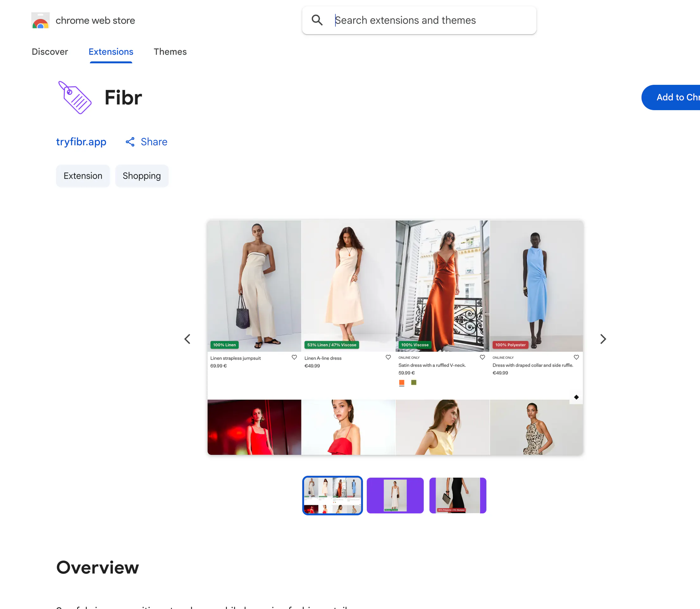This screenshot has height=609, width=700.
Task: Click the Fibr purple tag icon
Action: (x=75, y=97)
